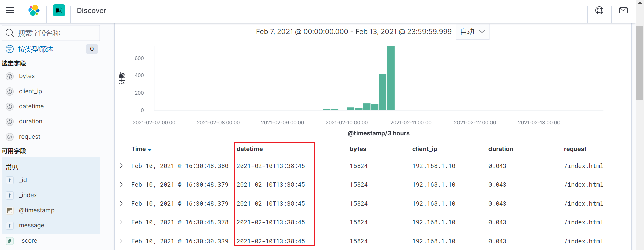Click the number icon beside _score

[x=10, y=241]
